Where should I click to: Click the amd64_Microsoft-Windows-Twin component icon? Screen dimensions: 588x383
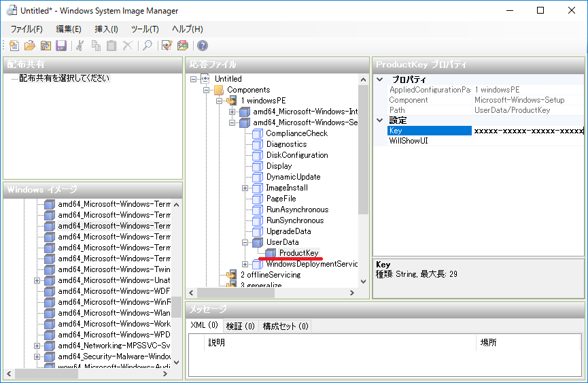(50, 269)
